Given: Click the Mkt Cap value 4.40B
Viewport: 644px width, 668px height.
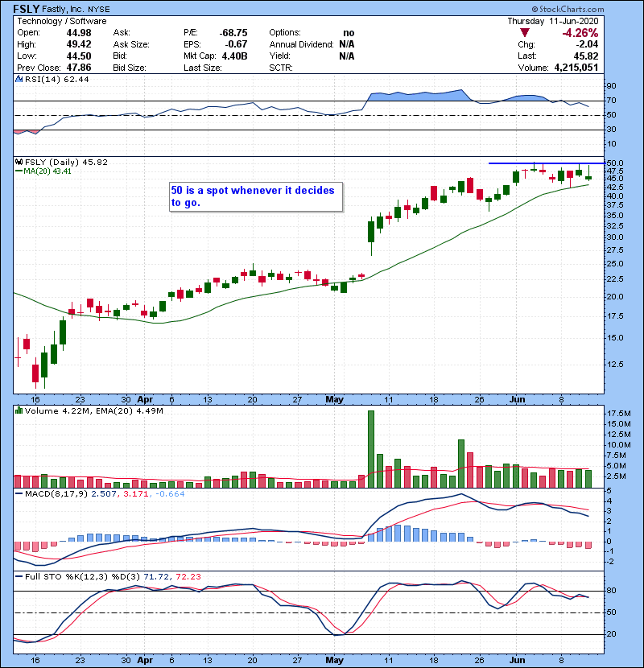Looking at the screenshot, I should pos(235,56).
